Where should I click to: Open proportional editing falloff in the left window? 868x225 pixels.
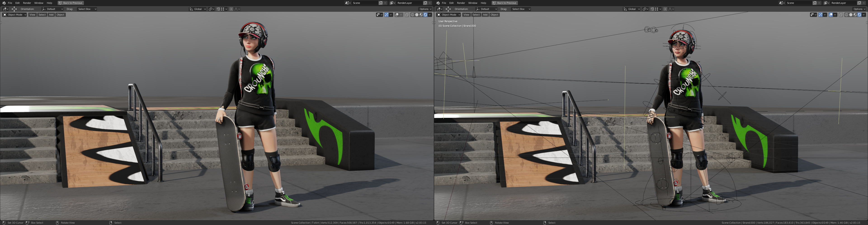(237, 9)
